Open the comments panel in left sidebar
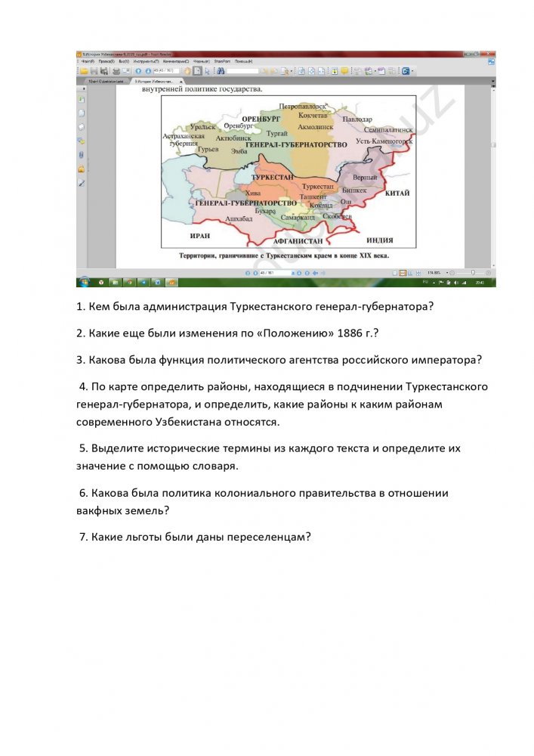This screenshot has width=534, height=756. point(82,141)
